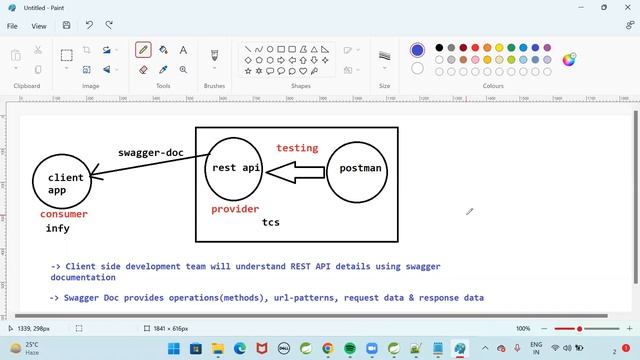Select the Text tool

pyautogui.click(x=183, y=50)
